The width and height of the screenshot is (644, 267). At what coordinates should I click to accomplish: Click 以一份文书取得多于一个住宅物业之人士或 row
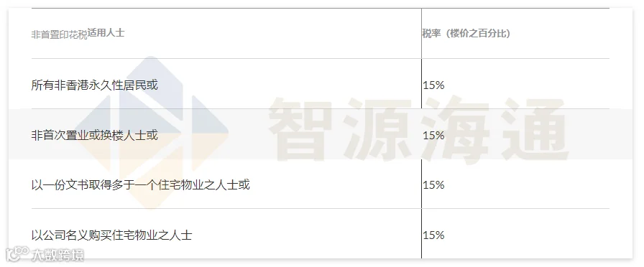click(x=140, y=185)
